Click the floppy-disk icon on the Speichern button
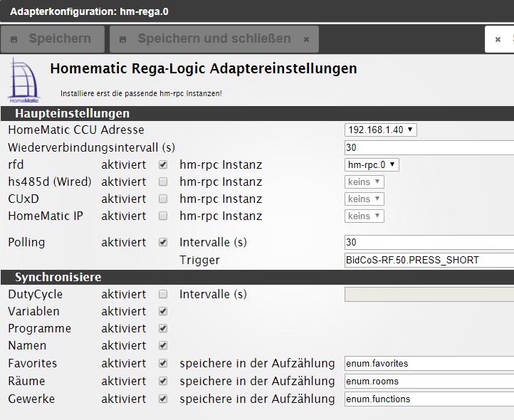This screenshot has height=420, width=514. [14, 39]
